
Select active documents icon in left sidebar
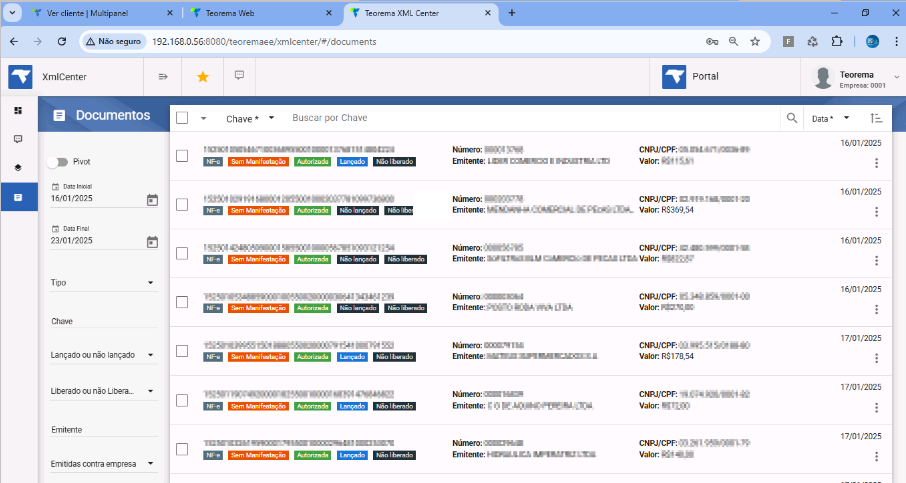click(x=18, y=197)
